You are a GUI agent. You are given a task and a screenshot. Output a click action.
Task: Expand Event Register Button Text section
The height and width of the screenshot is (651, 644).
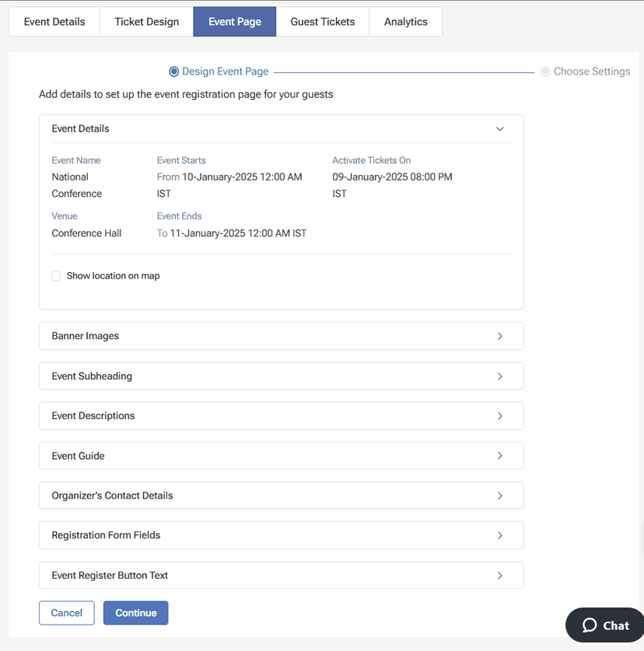coord(281,576)
